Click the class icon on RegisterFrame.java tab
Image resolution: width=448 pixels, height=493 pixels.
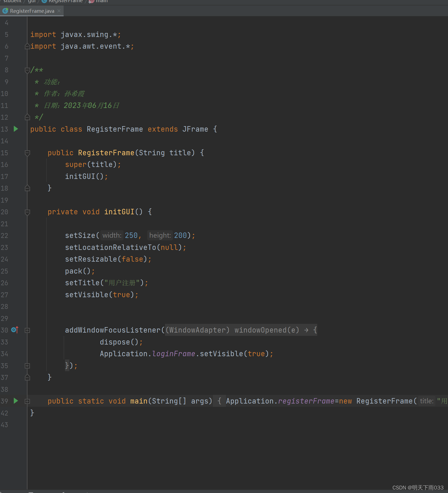click(5, 11)
